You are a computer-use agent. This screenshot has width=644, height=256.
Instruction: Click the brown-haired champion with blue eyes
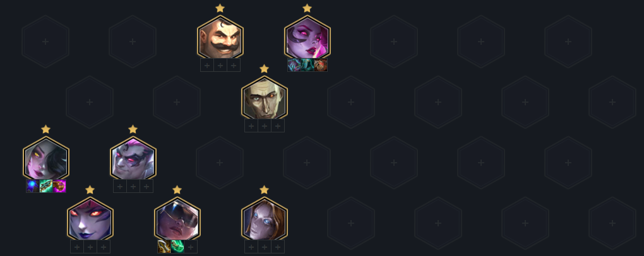point(264,219)
